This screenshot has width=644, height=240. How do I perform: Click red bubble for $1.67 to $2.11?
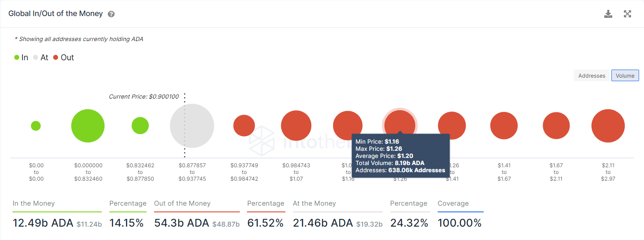(x=556, y=126)
